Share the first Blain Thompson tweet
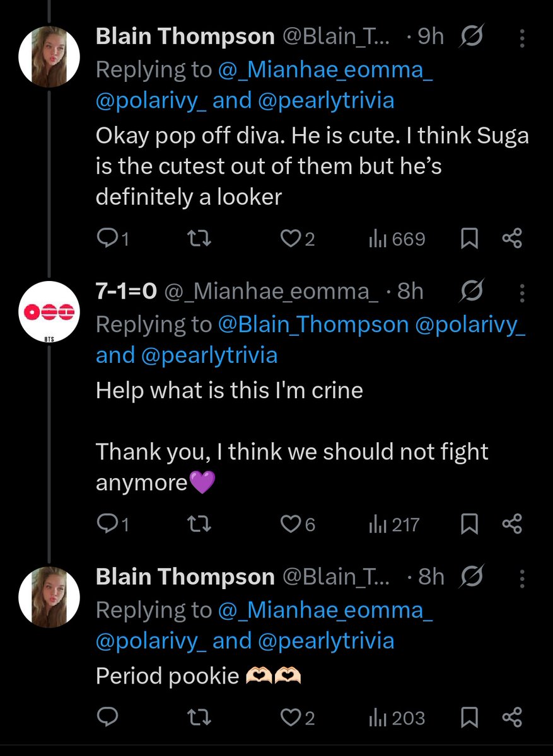553x756 pixels. (511, 239)
